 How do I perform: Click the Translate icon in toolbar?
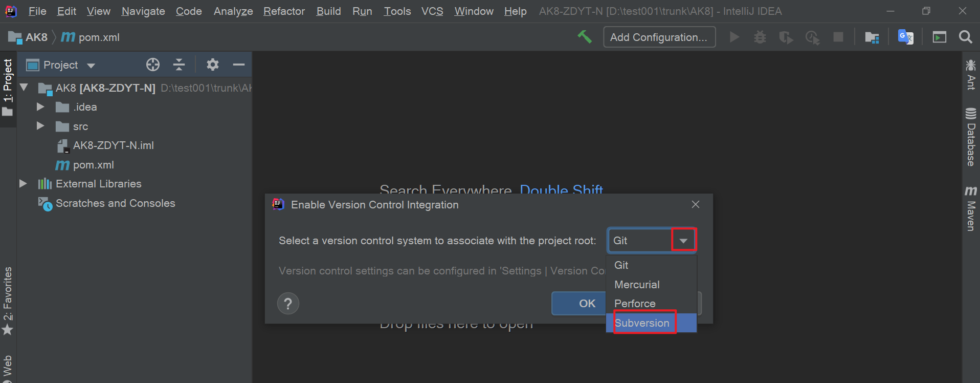906,37
